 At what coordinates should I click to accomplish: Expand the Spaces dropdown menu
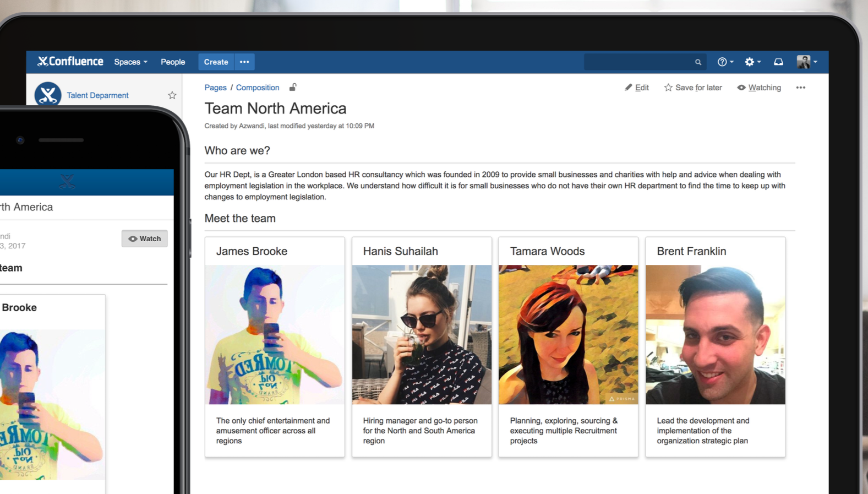coord(130,62)
